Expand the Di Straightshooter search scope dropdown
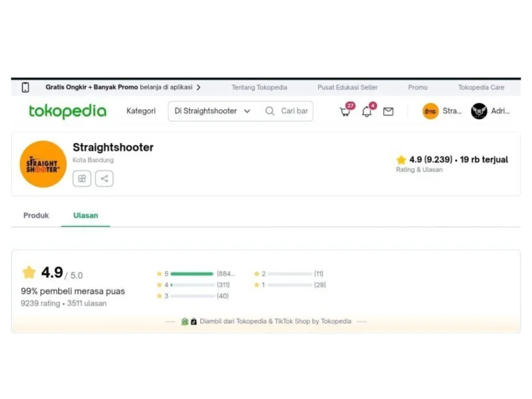 [x=212, y=111]
